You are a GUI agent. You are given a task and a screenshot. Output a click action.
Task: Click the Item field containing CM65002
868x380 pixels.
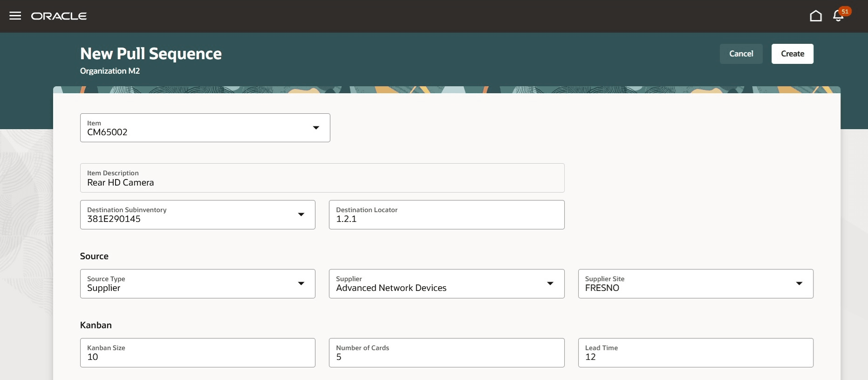pyautogui.click(x=205, y=128)
